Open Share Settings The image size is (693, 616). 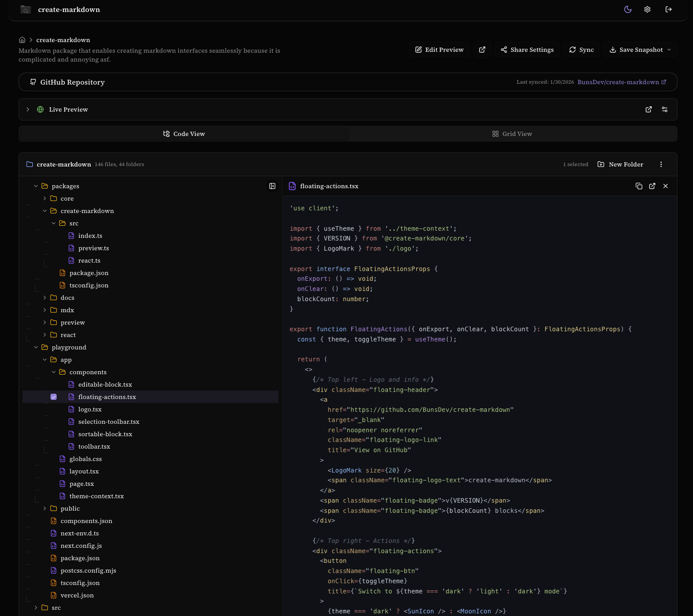527,50
